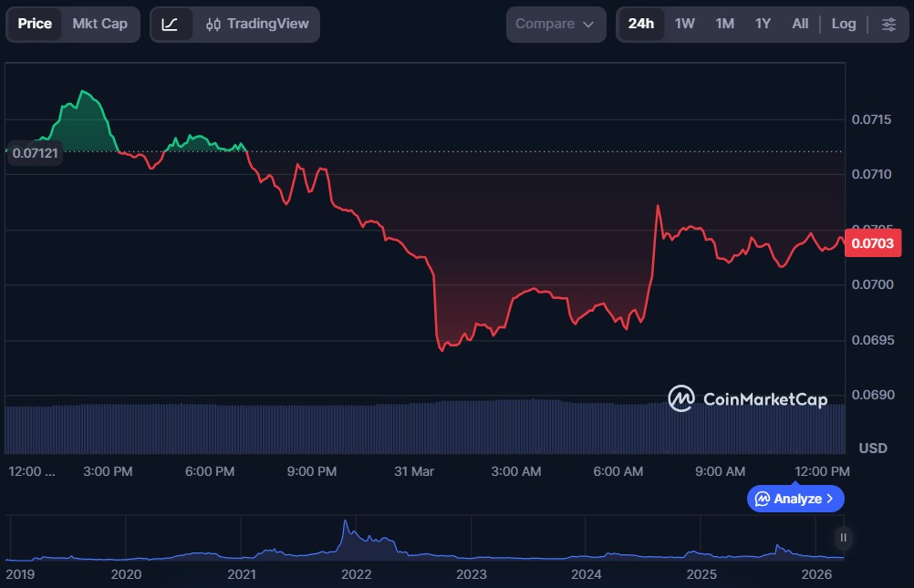Click the 2022 peak in overview timeline
Screen dimensions: 914x588
point(346,527)
